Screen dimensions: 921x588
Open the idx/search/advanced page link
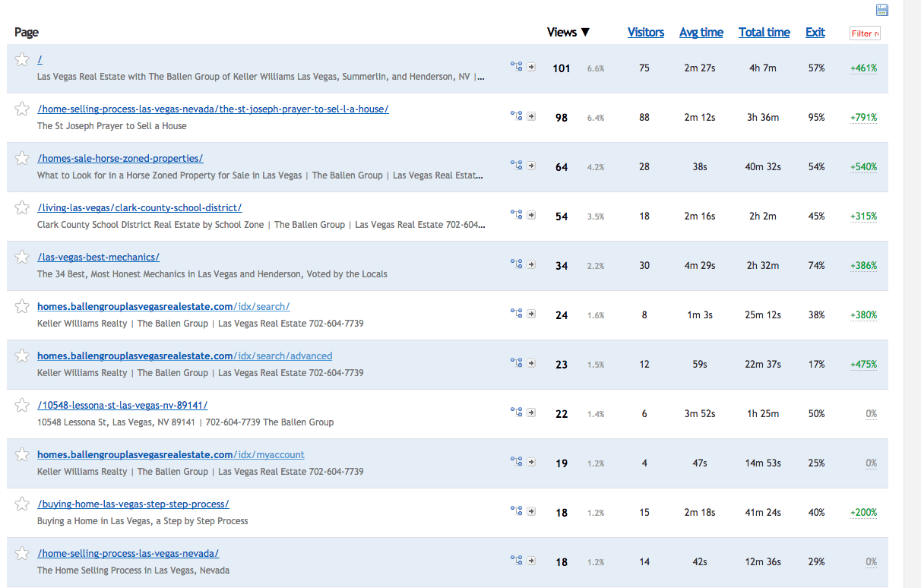click(x=185, y=356)
